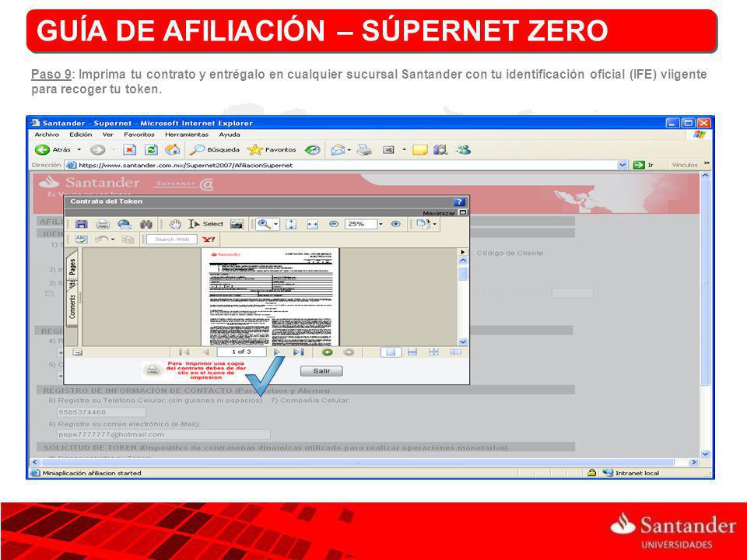This screenshot has height=560, width=747.
Task: Open the Favoritos menu in menu bar
Action: (x=139, y=135)
